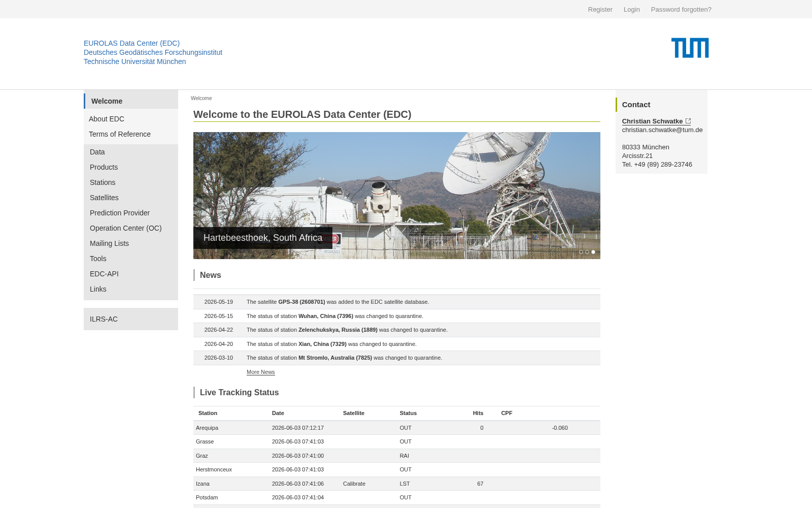The image size is (812, 508).
Task: Click the Graz station row
Action: [397, 456]
